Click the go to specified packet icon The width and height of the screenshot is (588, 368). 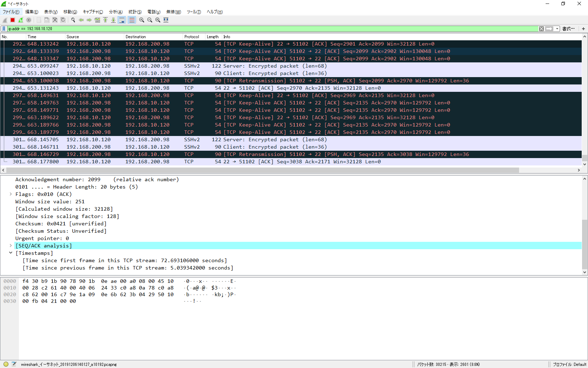97,20
